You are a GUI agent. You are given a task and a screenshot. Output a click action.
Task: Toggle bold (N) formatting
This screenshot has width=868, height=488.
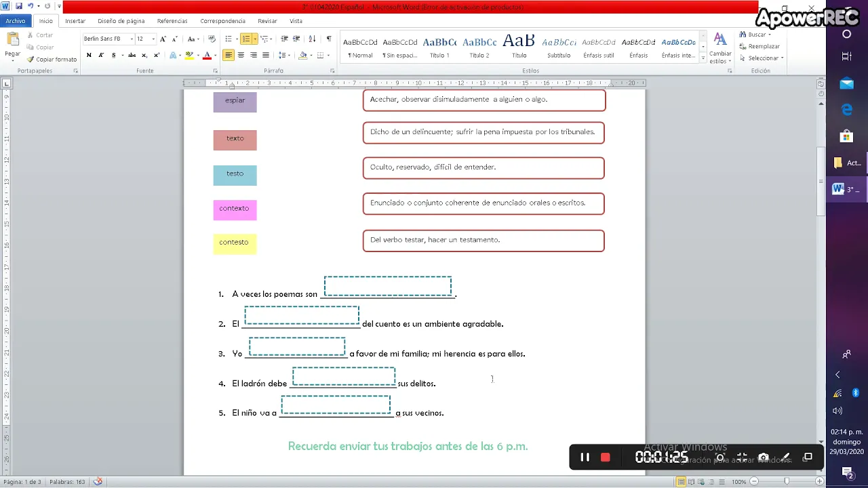pyautogui.click(x=89, y=56)
